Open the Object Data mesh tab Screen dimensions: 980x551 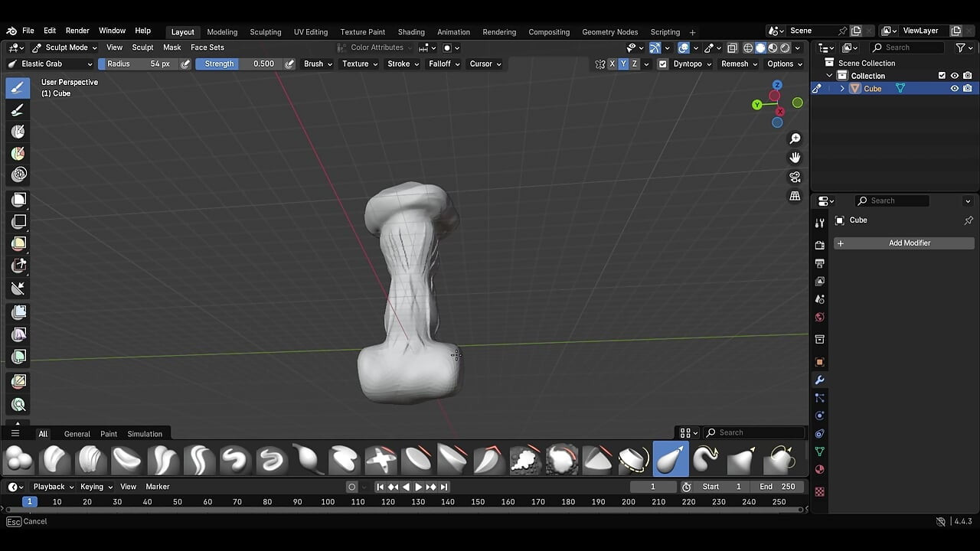[x=820, y=452]
